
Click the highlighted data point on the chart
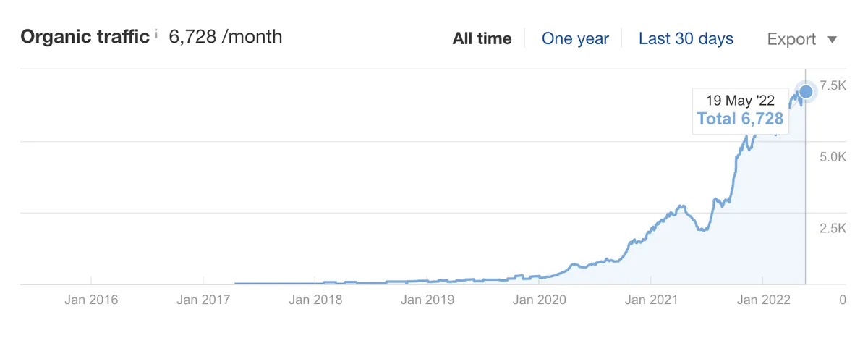(805, 91)
